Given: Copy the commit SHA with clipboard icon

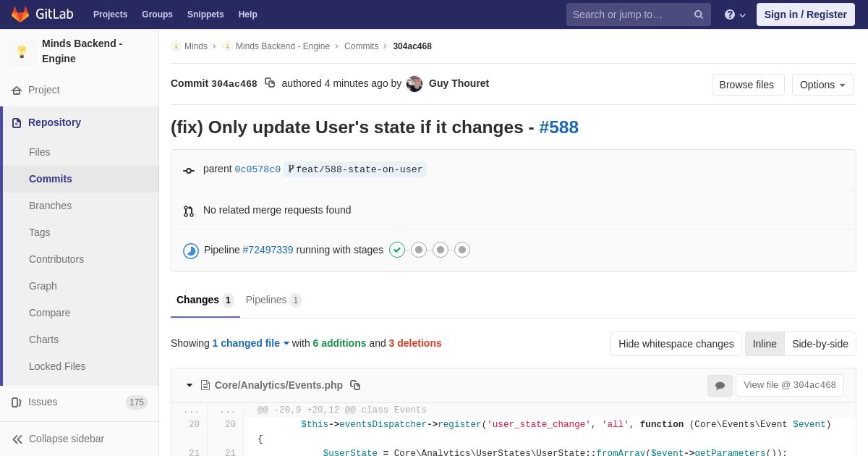Looking at the screenshot, I should click(x=270, y=83).
